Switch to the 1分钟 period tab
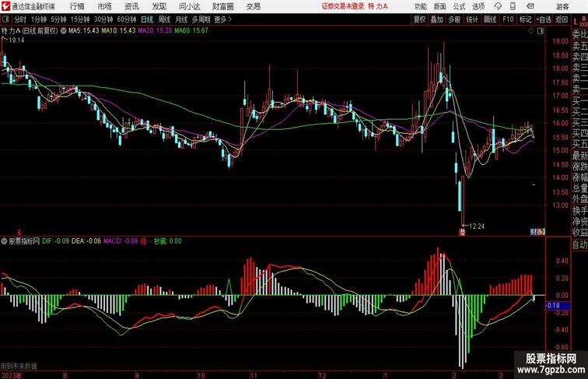This screenshot has width=588, height=379. (x=39, y=19)
